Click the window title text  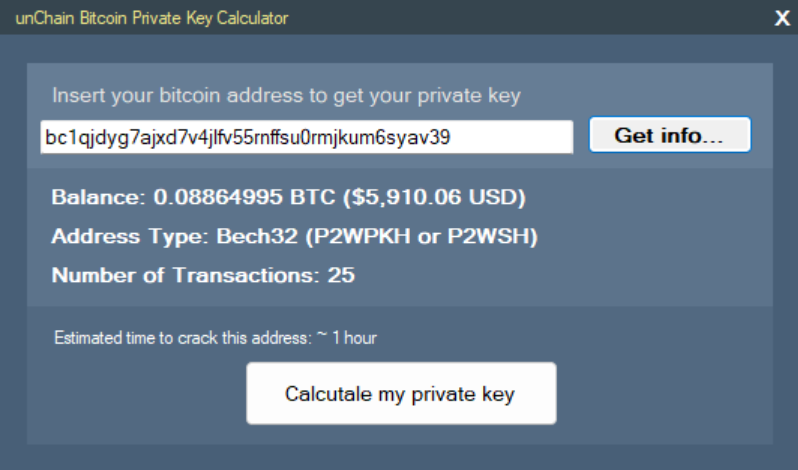[x=151, y=18]
